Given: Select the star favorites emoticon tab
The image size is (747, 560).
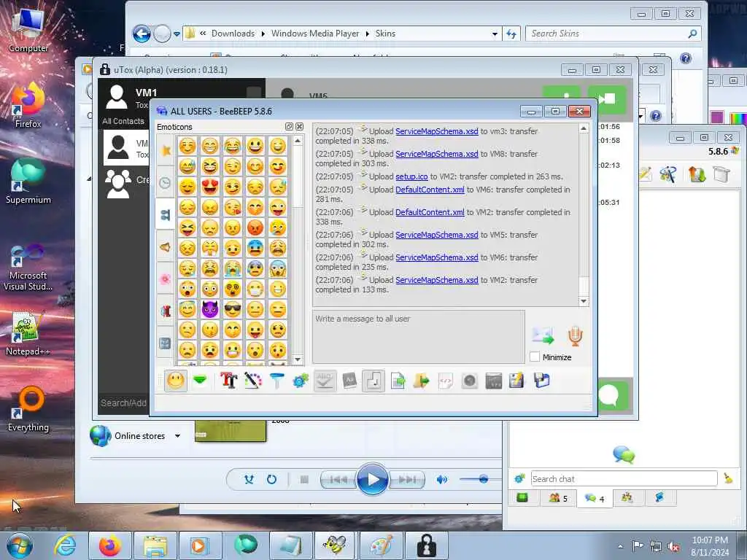Looking at the screenshot, I should [x=166, y=150].
